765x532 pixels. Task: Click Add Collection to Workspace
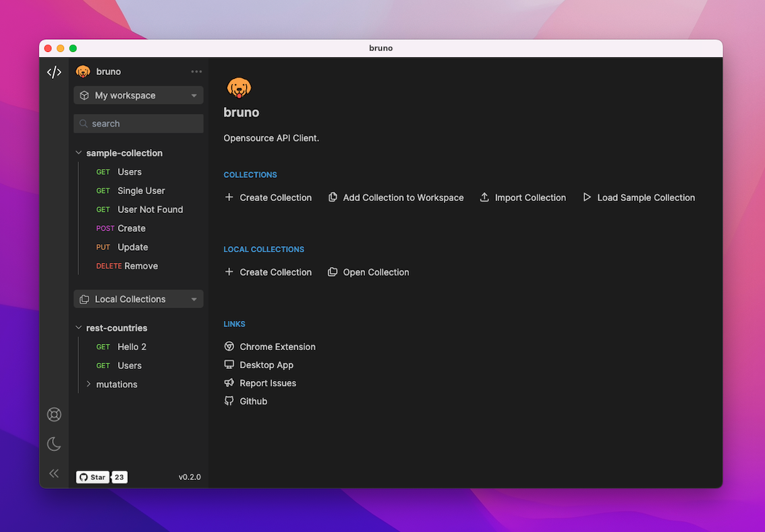coord(403,198)
